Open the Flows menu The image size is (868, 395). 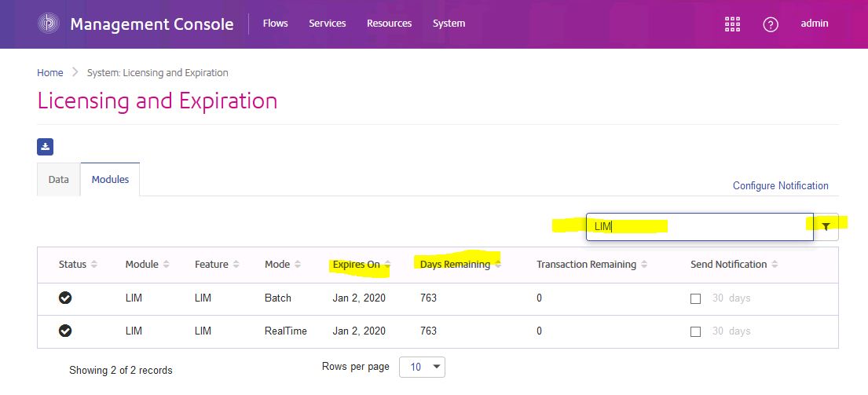click(x=275, y=24)
